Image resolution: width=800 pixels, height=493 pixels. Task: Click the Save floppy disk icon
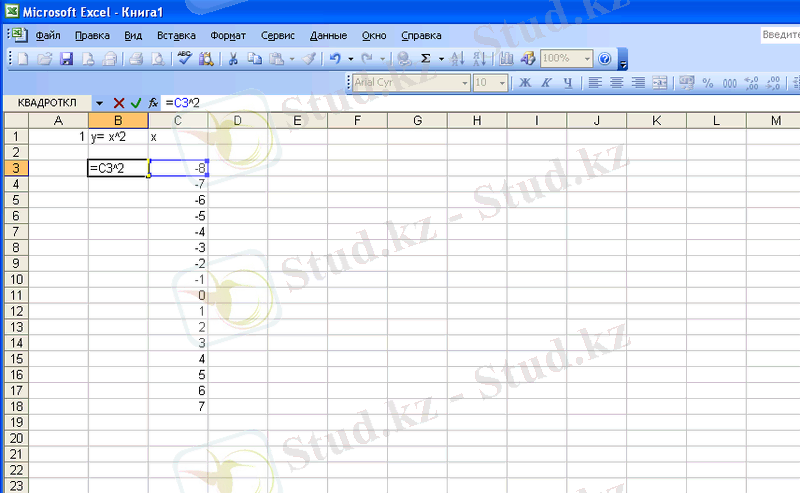click(x=67, y=59)
